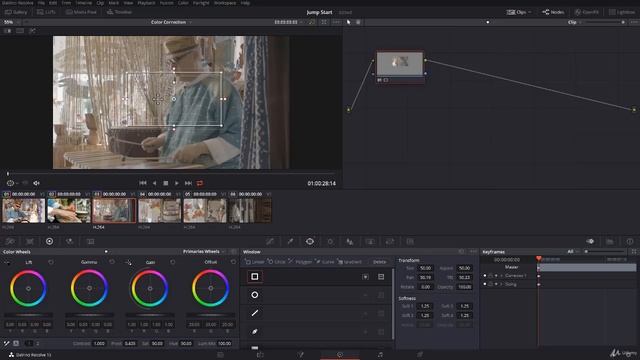The height and width of the screenshot is (360, 640).
Task: Toggle Lightbox view
Action: click(622, 12)
